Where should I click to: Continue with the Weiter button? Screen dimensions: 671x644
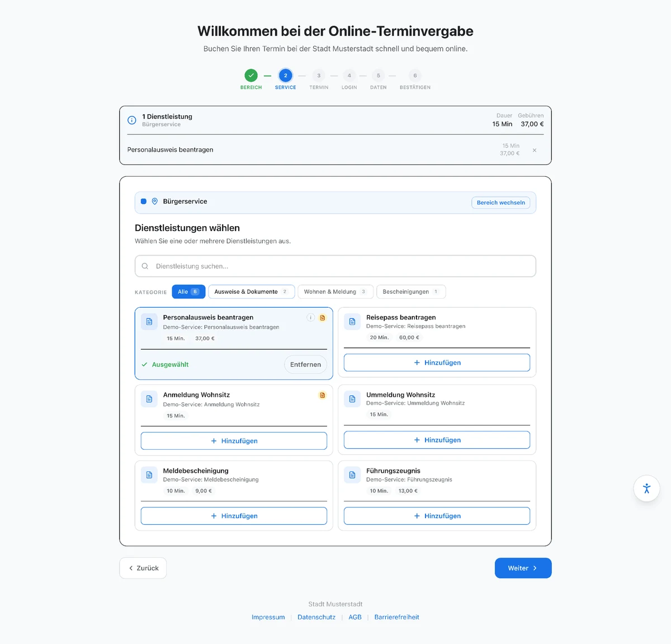[523, 568]
